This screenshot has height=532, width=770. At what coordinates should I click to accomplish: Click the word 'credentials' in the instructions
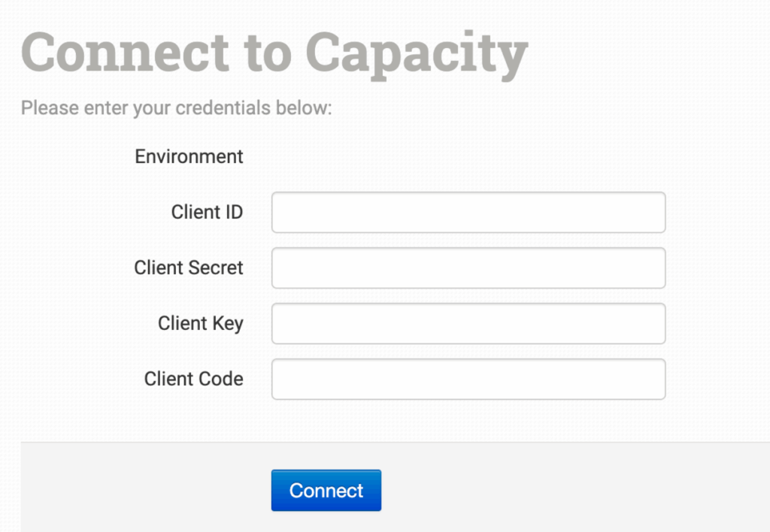[223, 108]
